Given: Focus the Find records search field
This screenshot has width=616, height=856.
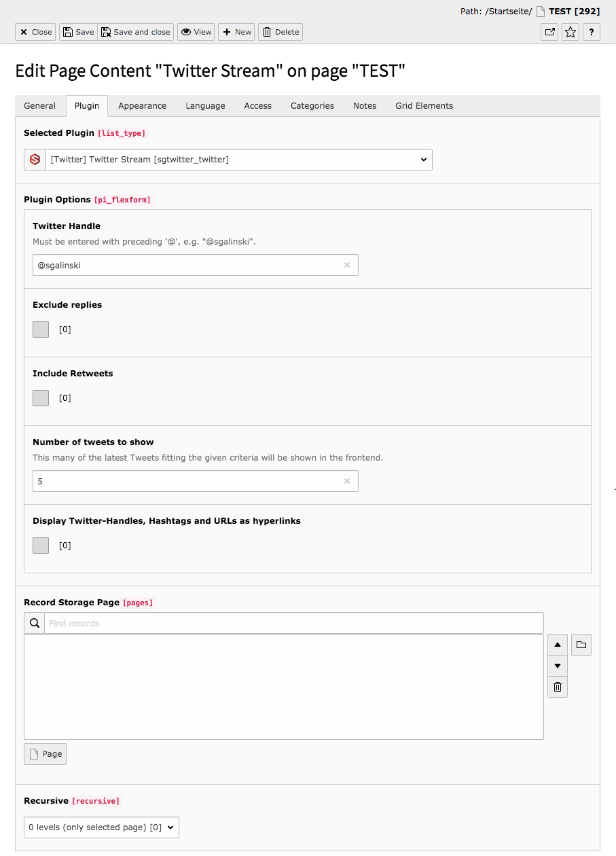Looking at the screenshot, I should pyautogui.click(x=294, y=623).
